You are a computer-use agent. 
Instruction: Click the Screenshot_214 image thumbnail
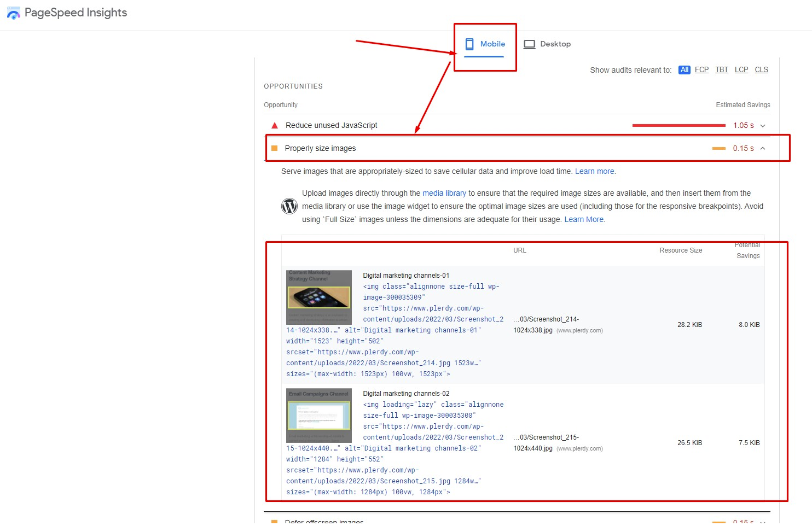[x=318, y=297]
